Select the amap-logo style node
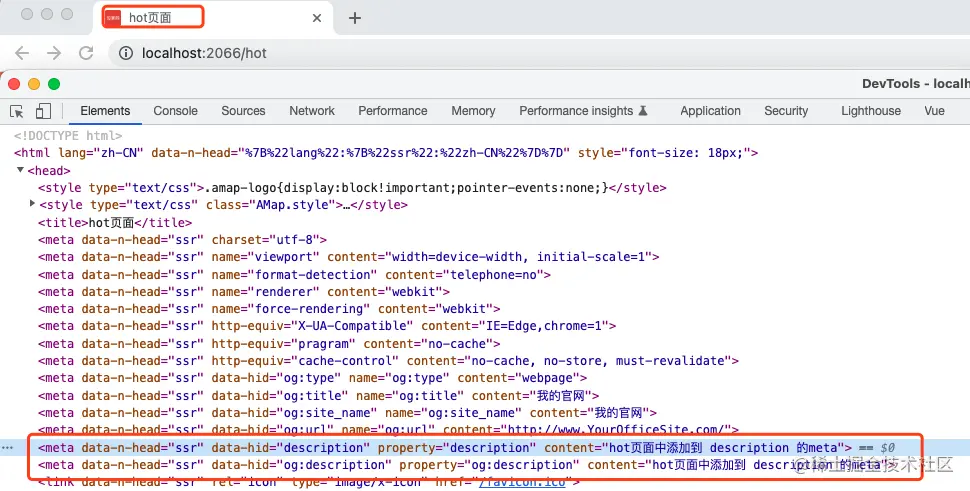This screenshot has width=970, height=491. (352, 187)
